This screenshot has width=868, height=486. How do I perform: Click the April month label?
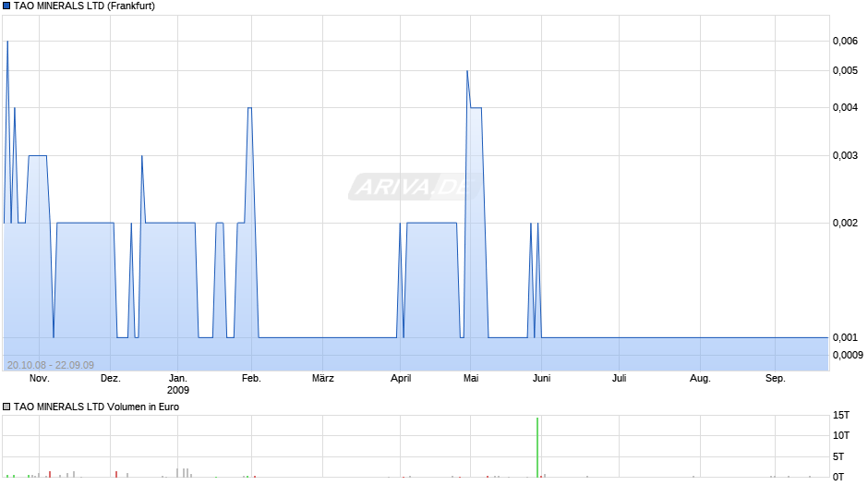pyautogui.click(x=401, y=379)
